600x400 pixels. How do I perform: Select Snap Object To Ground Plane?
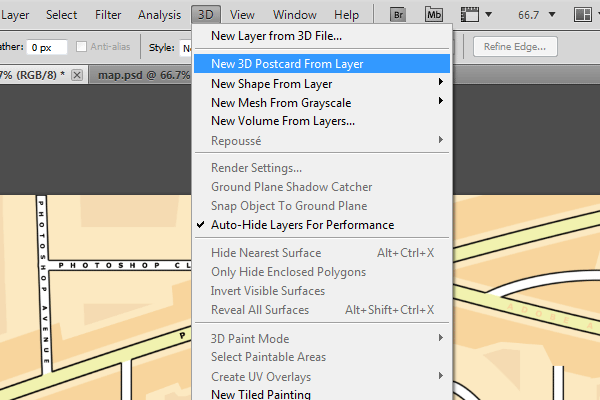322,206
